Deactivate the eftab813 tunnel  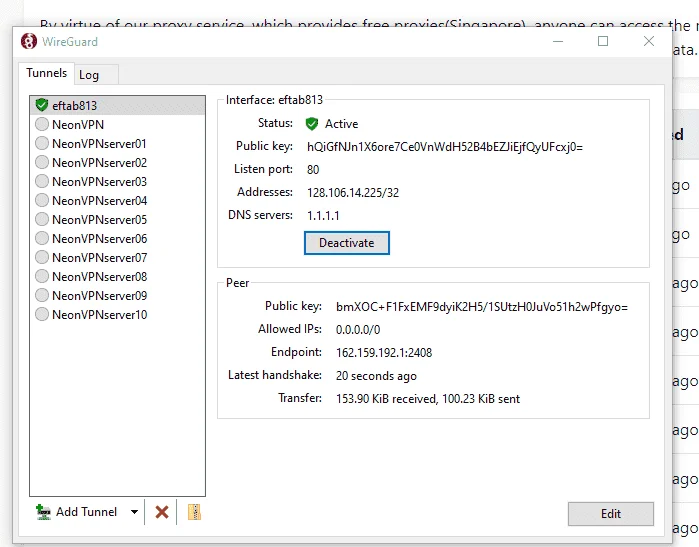[x=347, y=243]
